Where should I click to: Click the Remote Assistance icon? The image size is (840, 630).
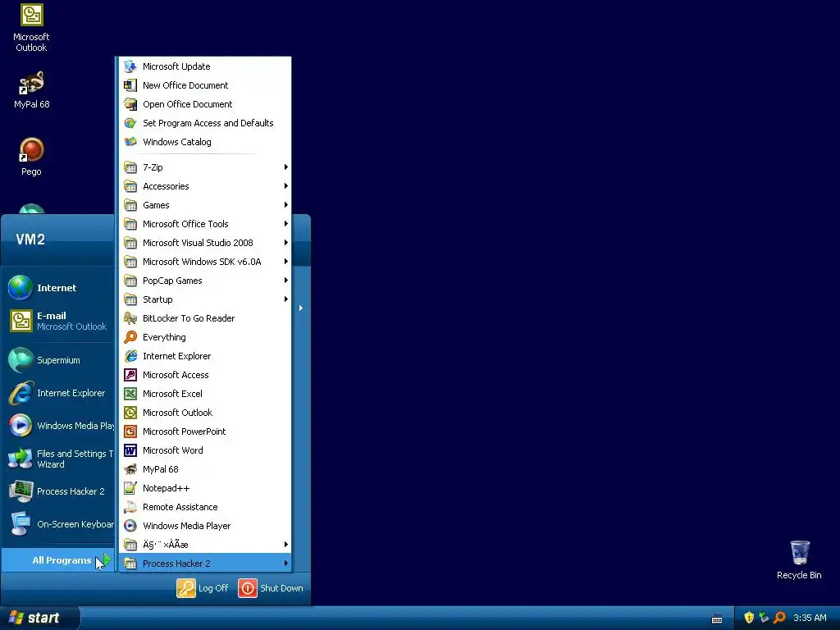click(x=130, y=507)
